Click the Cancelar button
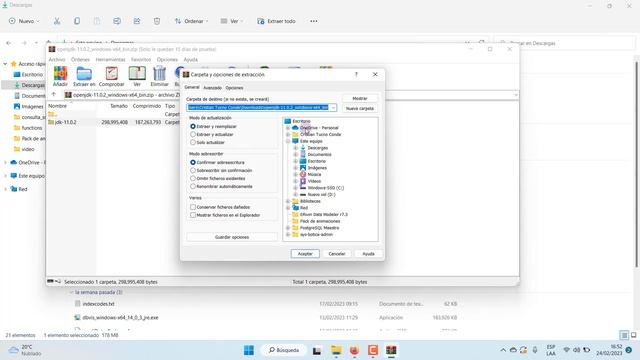 coord(337,254)
